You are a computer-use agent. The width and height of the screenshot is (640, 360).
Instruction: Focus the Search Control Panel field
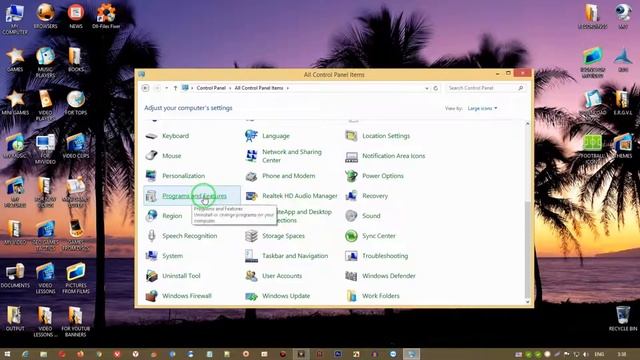pyautogui.click(x=485, y=88)
